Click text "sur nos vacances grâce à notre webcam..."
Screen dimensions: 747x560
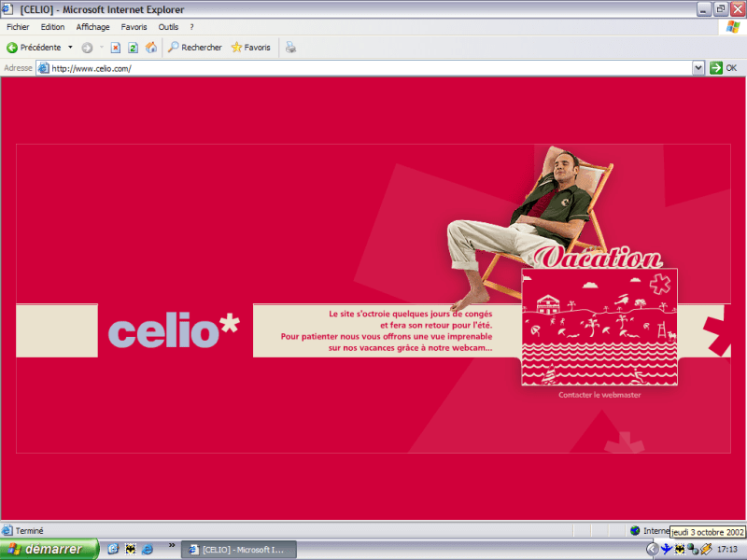click(410, 347)
